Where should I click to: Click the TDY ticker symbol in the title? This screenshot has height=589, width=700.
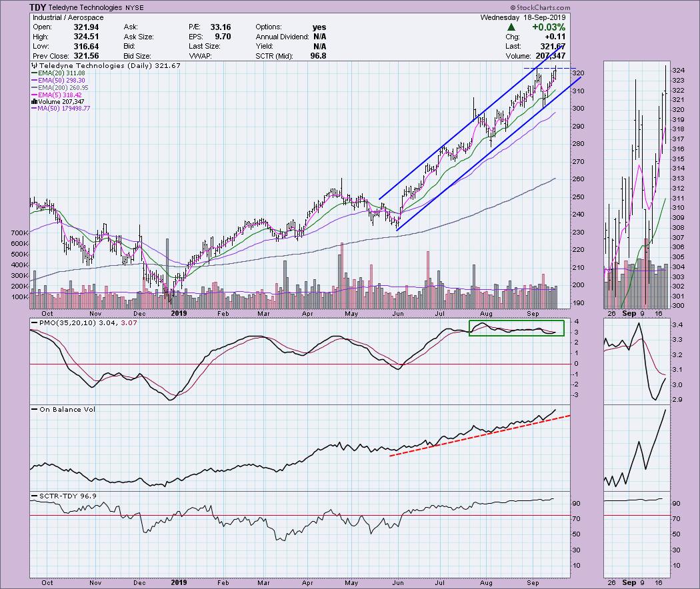pyautogui.click(x=37, y=7)
